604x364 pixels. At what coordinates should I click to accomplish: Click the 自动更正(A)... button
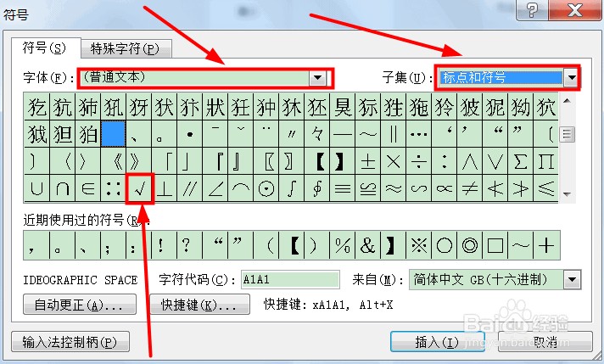[x=80, y=305]
